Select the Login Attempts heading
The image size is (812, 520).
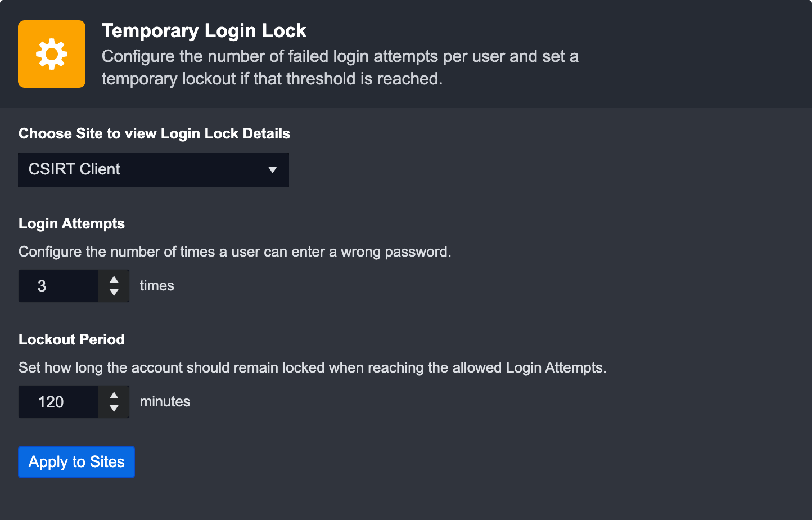point(71,223)
